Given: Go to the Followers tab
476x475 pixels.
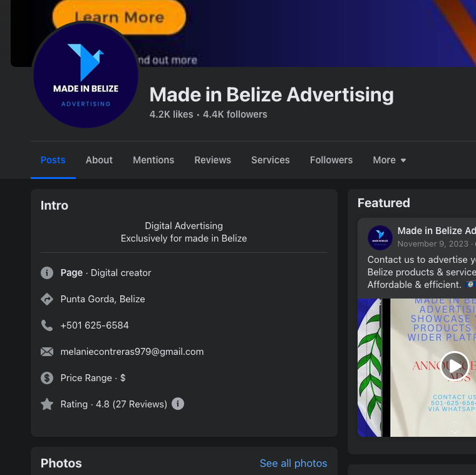Looking at the screenshot, I should [331, 160].
